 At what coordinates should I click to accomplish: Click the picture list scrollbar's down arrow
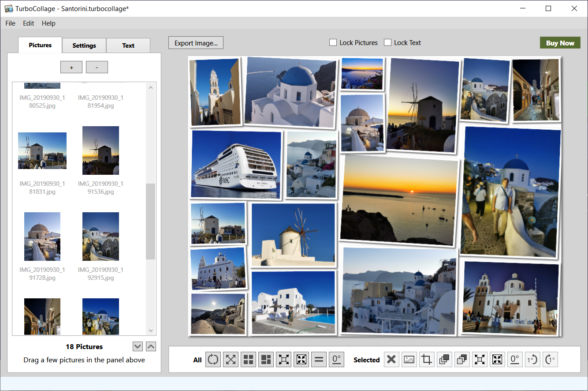point(151,331)
